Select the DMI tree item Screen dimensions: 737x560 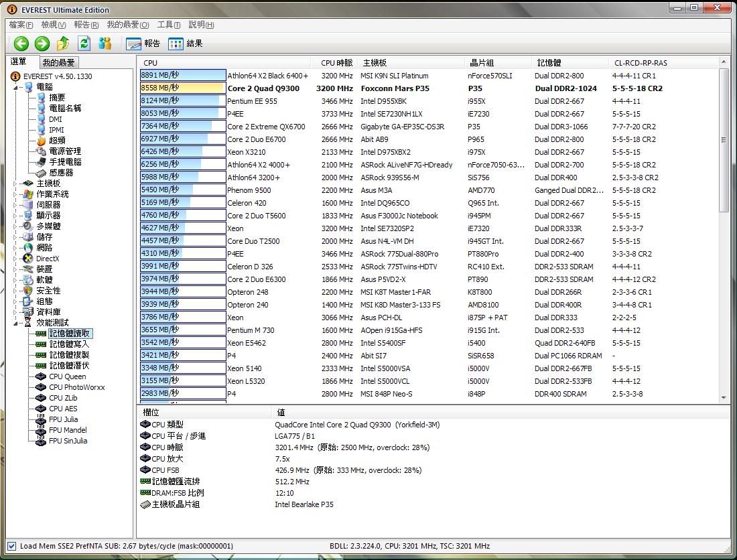(x=56, y=119)
